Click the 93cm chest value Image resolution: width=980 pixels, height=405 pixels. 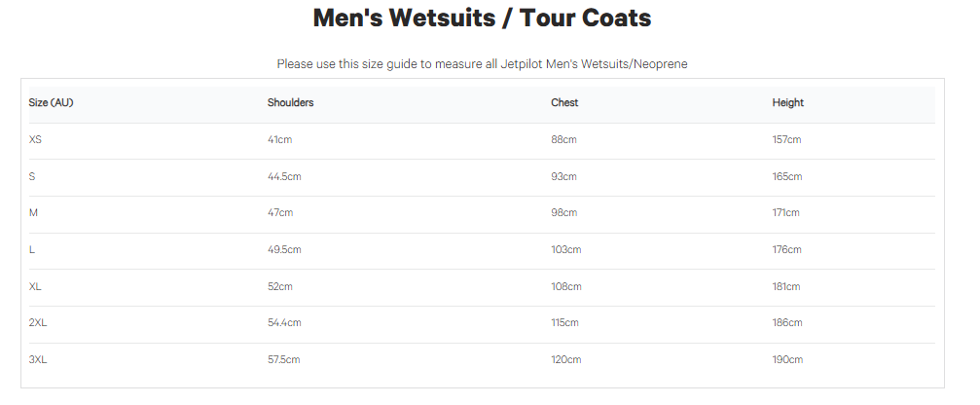[563, 177]
